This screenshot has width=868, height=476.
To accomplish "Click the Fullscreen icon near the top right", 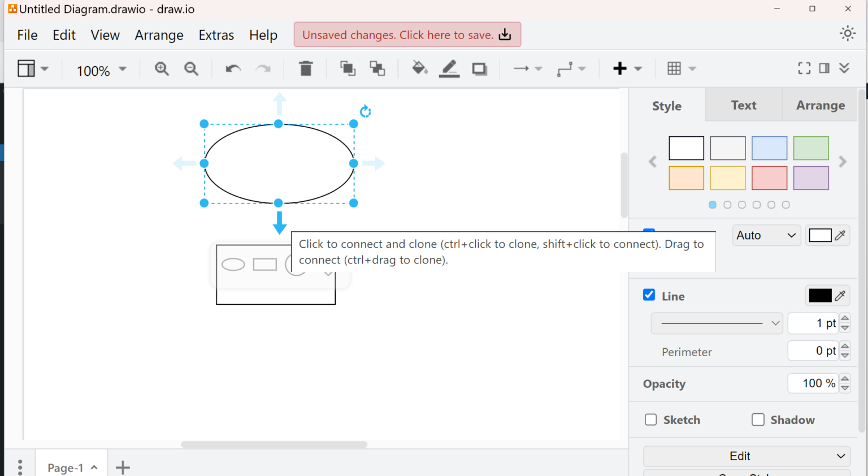I will [x=804, y=68].
